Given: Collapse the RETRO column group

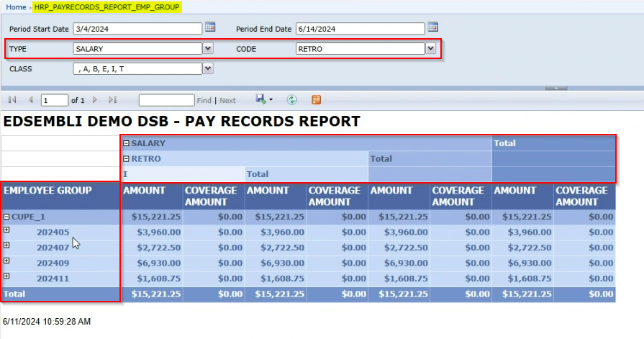Looking at the screenshot, I should point(126,158).
